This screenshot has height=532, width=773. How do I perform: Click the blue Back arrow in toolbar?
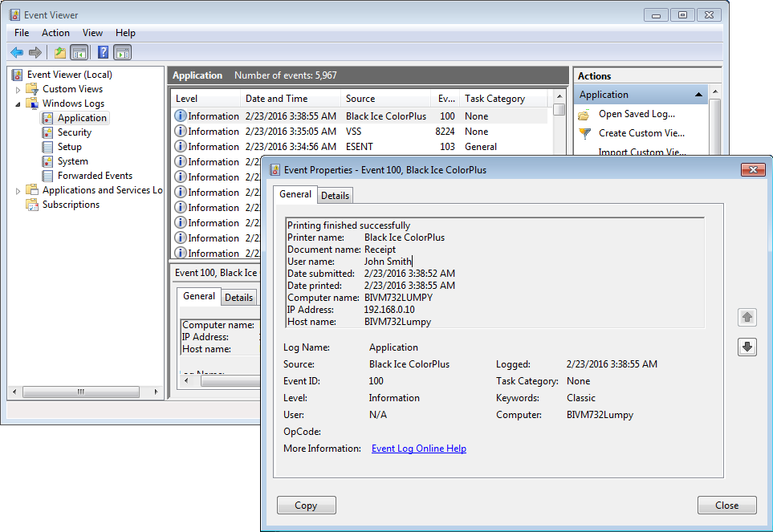point(17,53)
